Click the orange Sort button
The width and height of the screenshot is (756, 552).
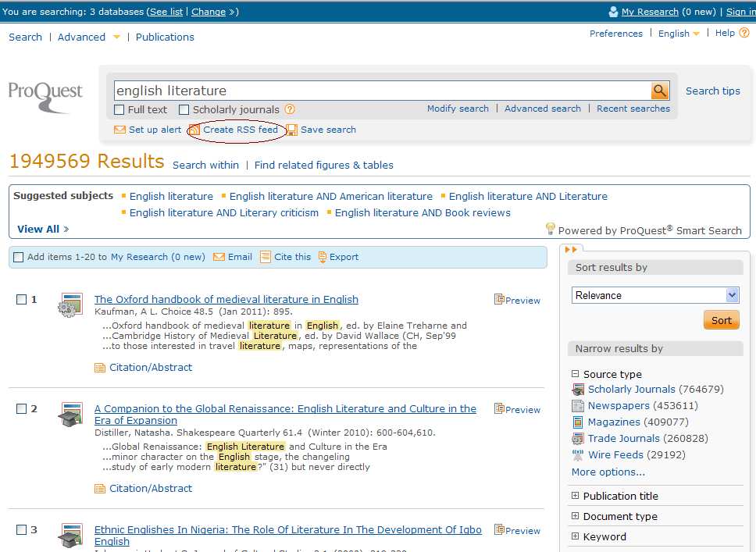722,320
